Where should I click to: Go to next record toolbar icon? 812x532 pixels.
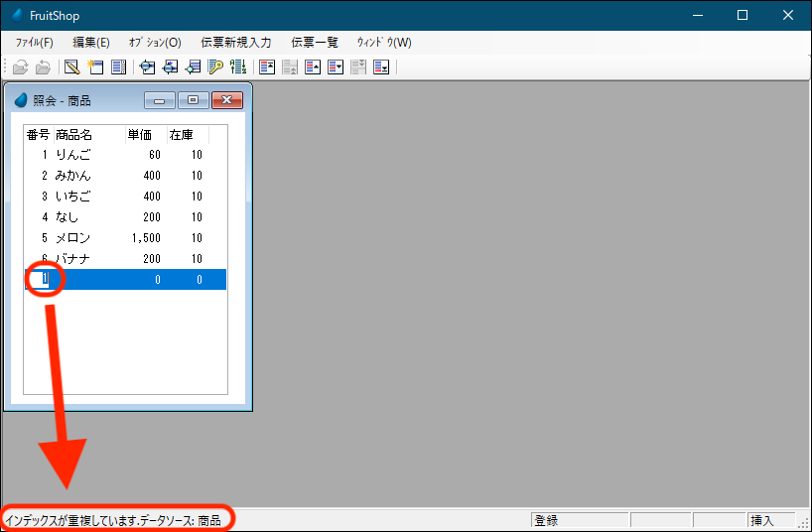click(336, 67)
